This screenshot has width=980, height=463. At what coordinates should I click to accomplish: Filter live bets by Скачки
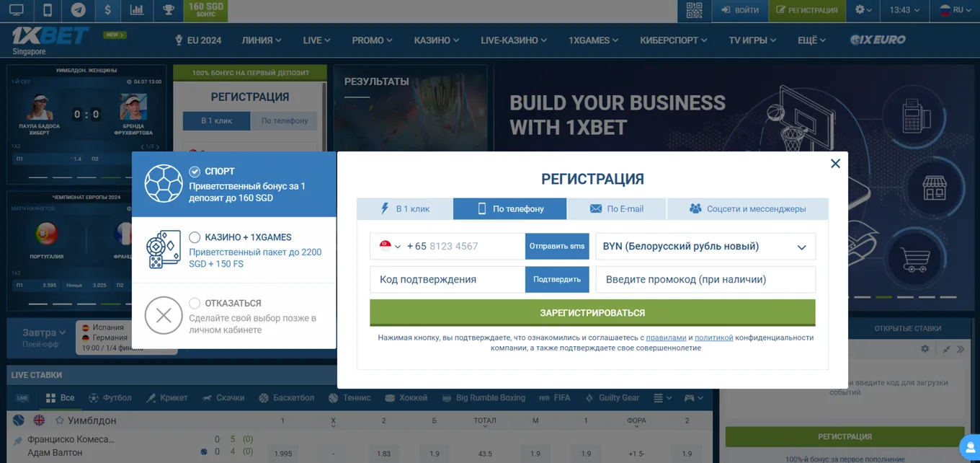point(223,397)
